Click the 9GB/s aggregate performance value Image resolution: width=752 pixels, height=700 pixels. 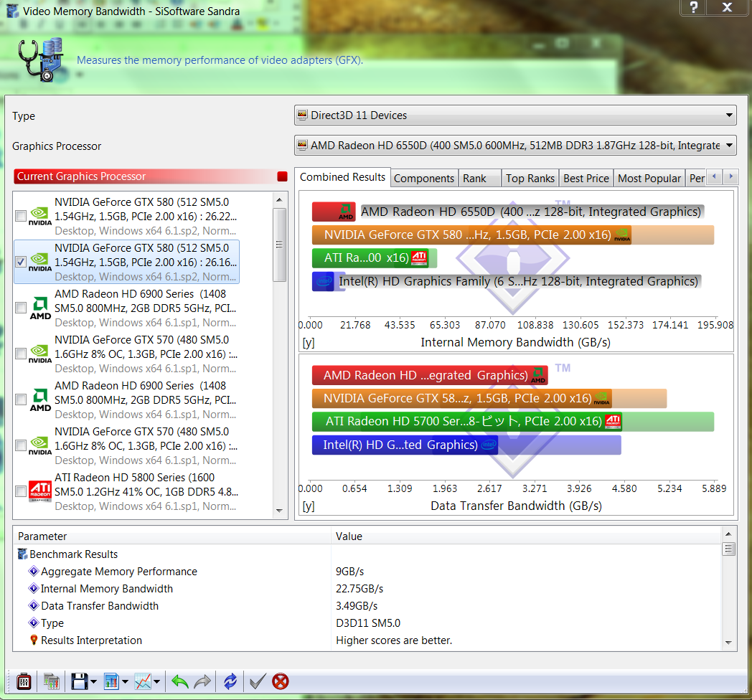click(349, 572)
